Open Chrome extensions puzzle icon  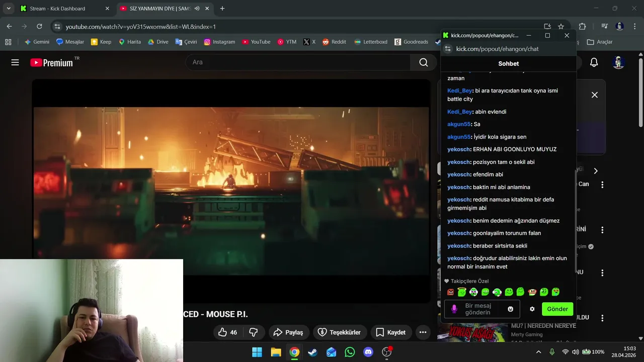pos(583,27)
